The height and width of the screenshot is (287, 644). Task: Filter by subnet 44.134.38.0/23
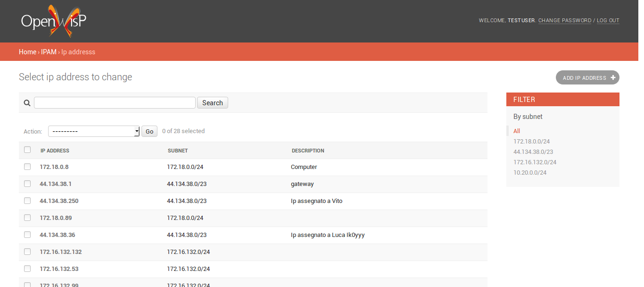tap(533, 152)
